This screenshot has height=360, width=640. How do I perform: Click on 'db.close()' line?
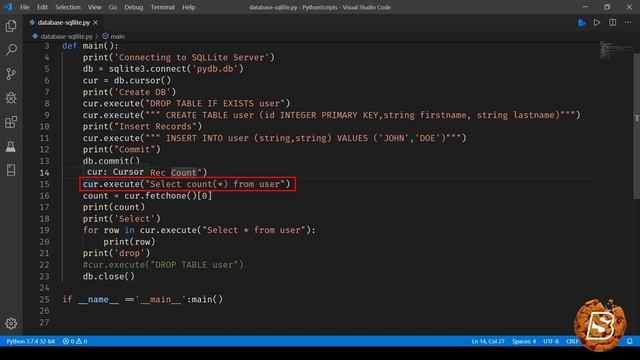pos(109,276)
